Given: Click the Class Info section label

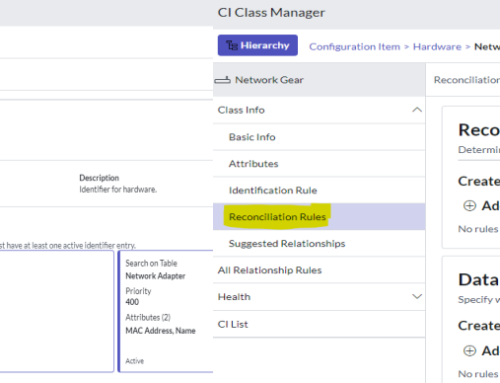Looking at the screenshot, I should pos(241,110).
